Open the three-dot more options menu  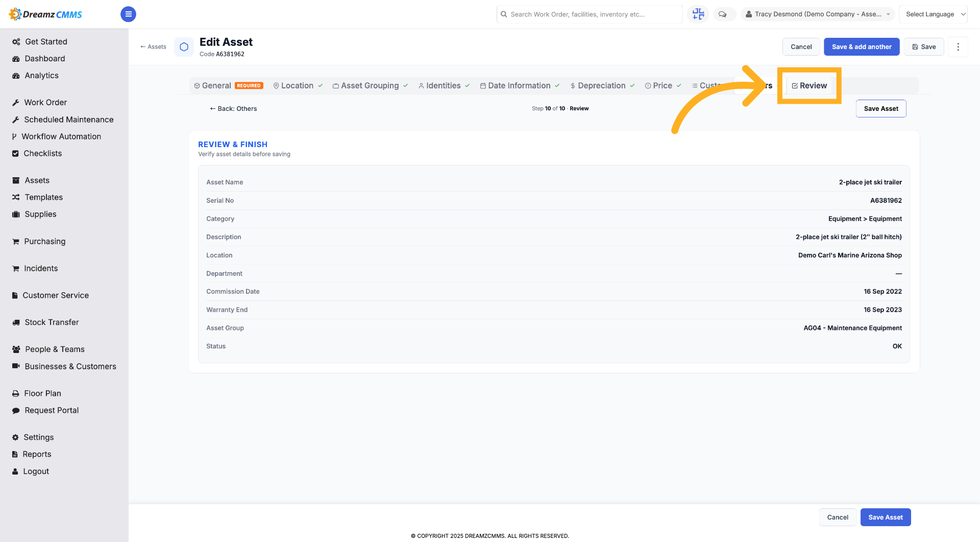tap(958, 47)
